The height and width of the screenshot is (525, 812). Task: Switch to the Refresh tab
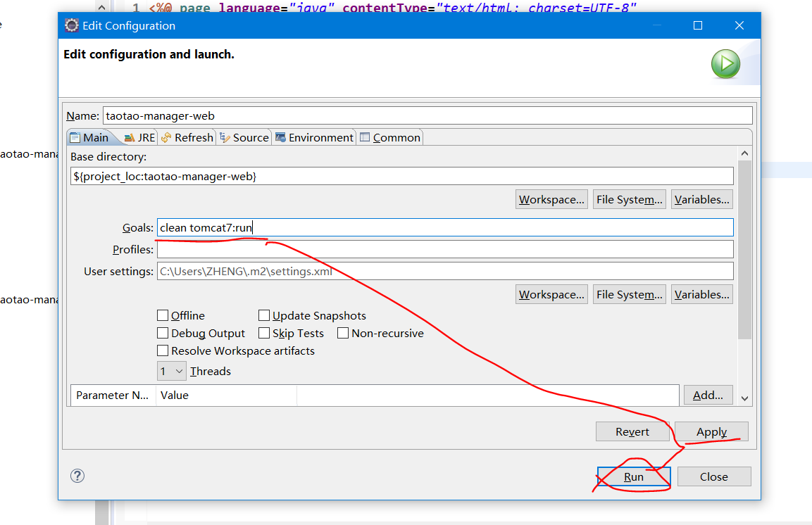[187, 138]
